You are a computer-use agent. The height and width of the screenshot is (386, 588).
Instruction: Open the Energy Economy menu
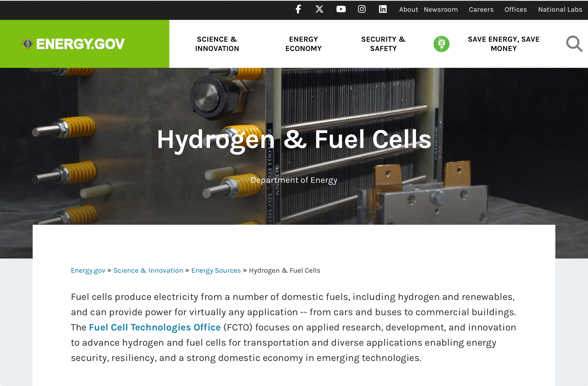point(304,44)
